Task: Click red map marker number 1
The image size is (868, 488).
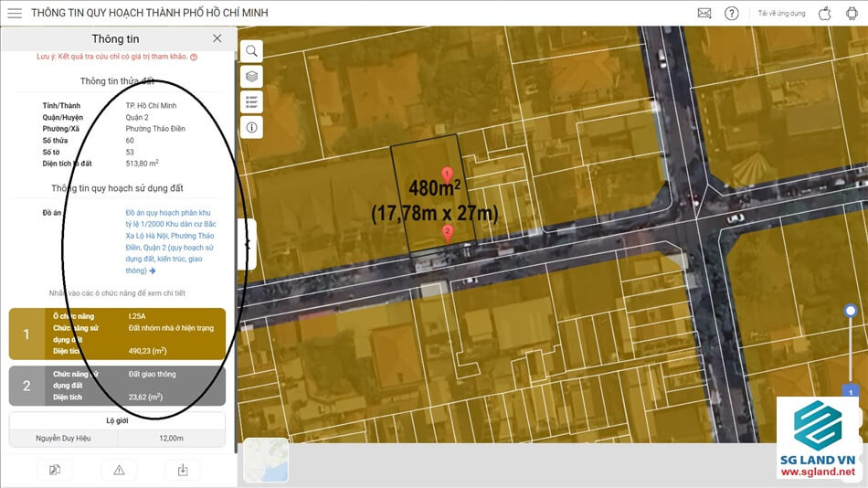Action: 447,174
